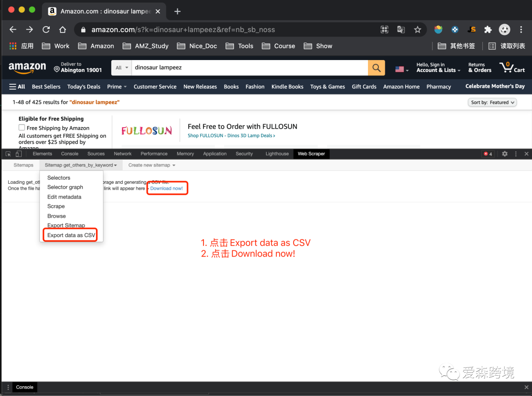Open Console drawer three-dot menu
Screen dimensions: 532x396
8,387
